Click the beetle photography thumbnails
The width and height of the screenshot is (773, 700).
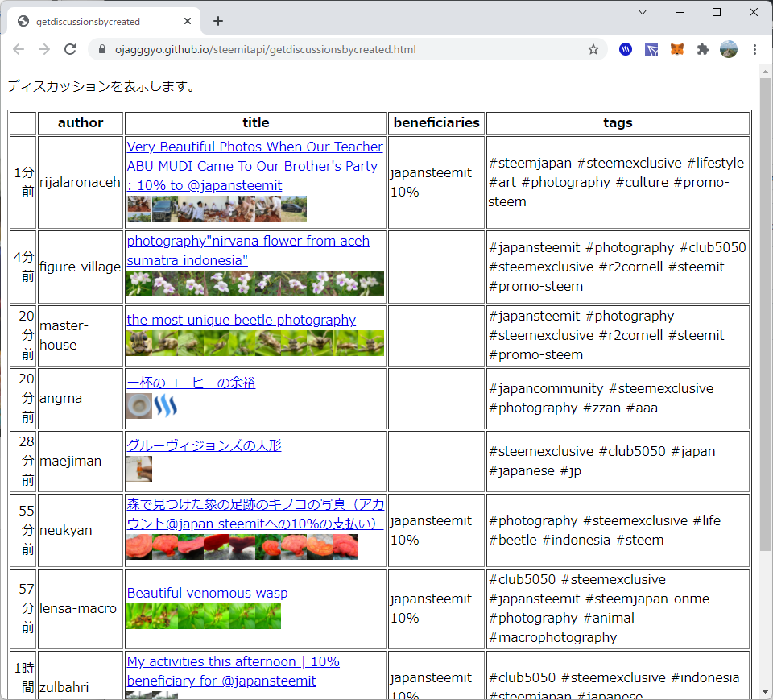pyautogui.click(x=255, y=343)
